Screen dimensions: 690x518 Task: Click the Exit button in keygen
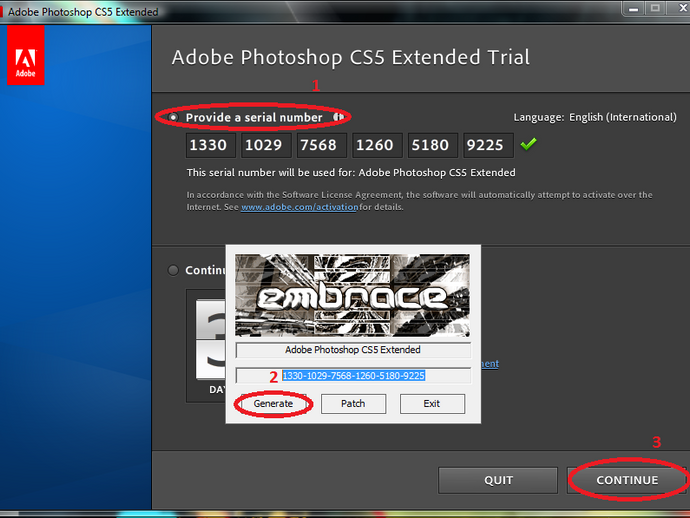432,404
